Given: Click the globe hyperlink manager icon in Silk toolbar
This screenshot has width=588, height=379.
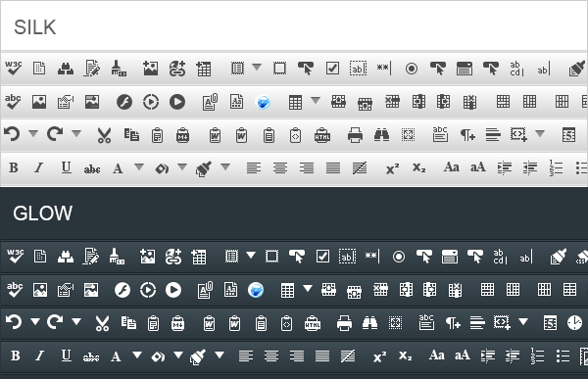Looking at the screenshot, I should tap(263, 102).
